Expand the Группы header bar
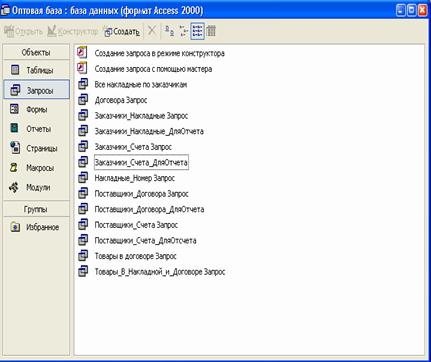 tap(36, 209)
